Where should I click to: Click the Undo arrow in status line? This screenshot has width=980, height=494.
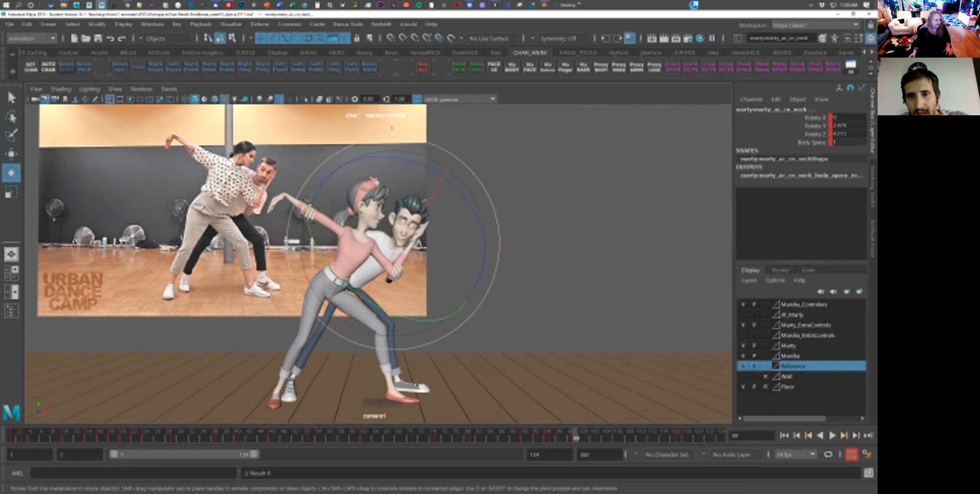pos(110,38)
